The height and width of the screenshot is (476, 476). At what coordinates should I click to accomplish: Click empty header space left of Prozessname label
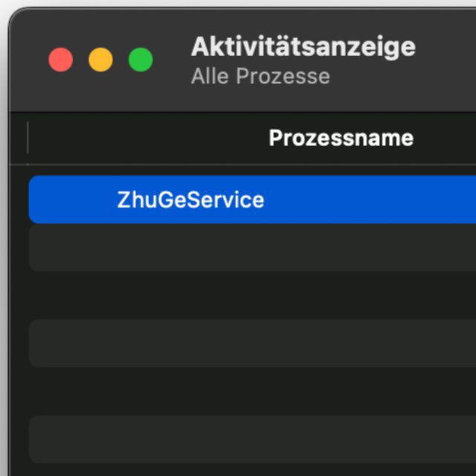pos(149,138)
